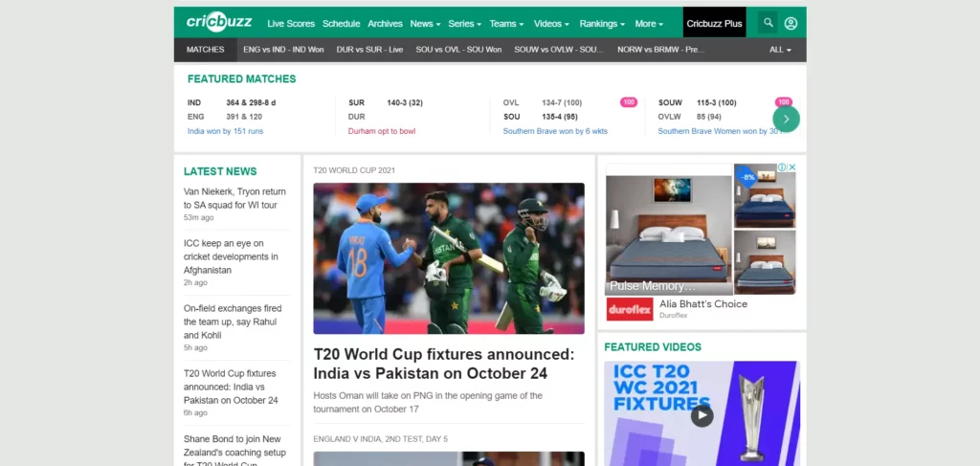Viewport: 980px width, 466px height.
Task: Click the 100 badge on OVL match
Action: [628, 102]
